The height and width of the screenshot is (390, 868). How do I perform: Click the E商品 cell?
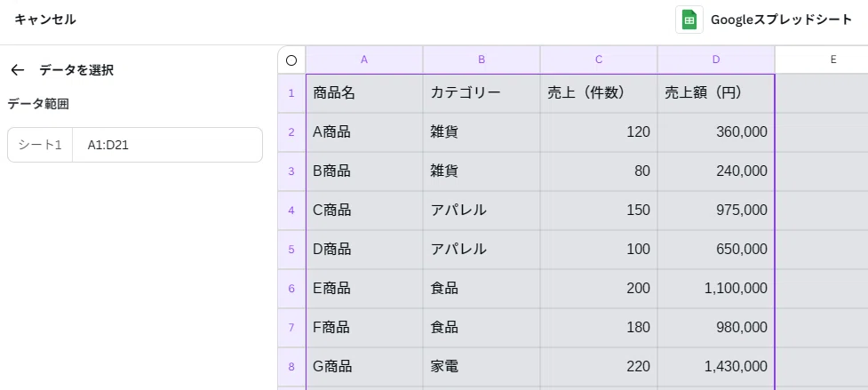coord(364,289)
